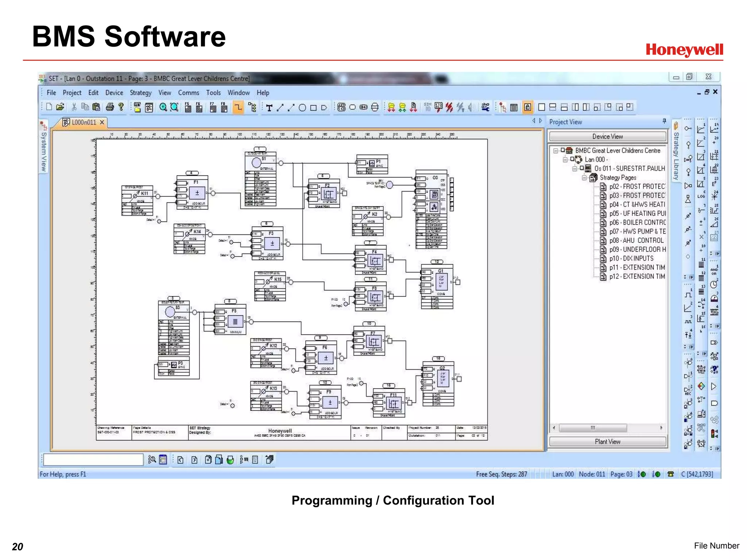Select the solid Line drawing tool

tap(280, 108)
